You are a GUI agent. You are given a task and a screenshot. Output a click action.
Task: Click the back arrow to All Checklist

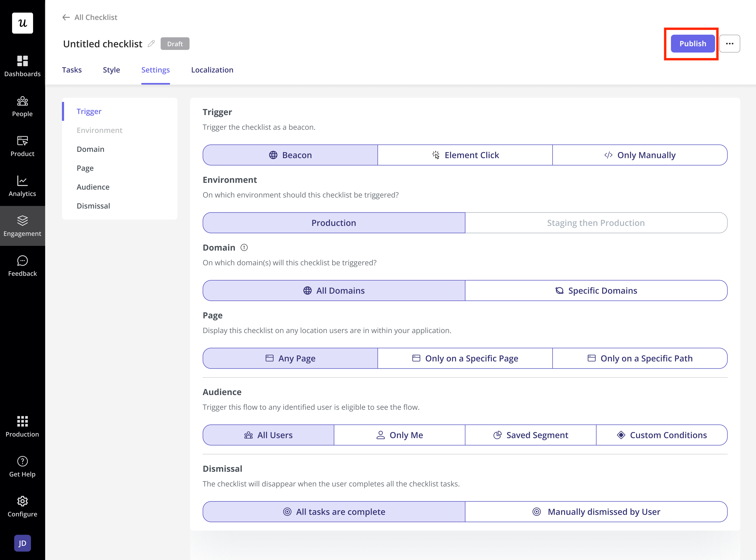66,17
